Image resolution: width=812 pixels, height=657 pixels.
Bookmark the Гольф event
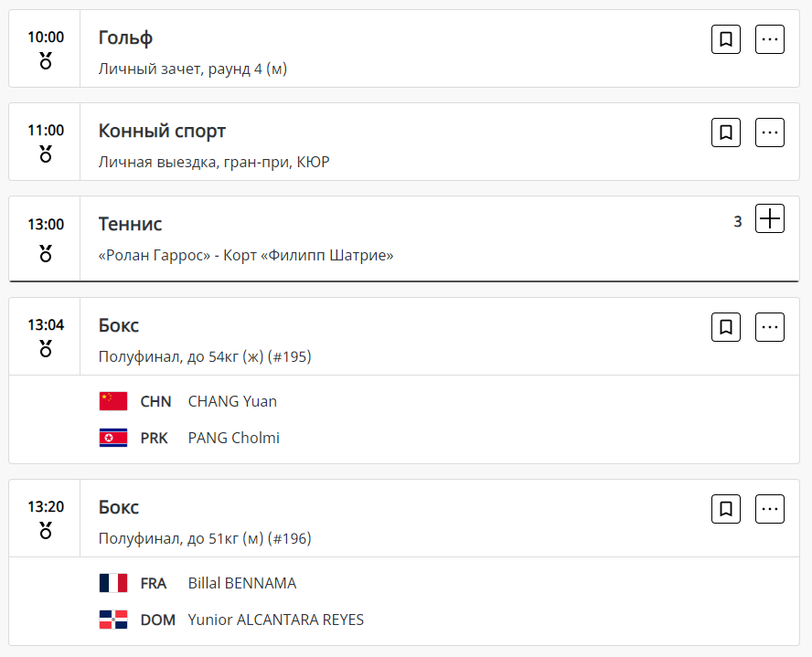pos(726,39)
